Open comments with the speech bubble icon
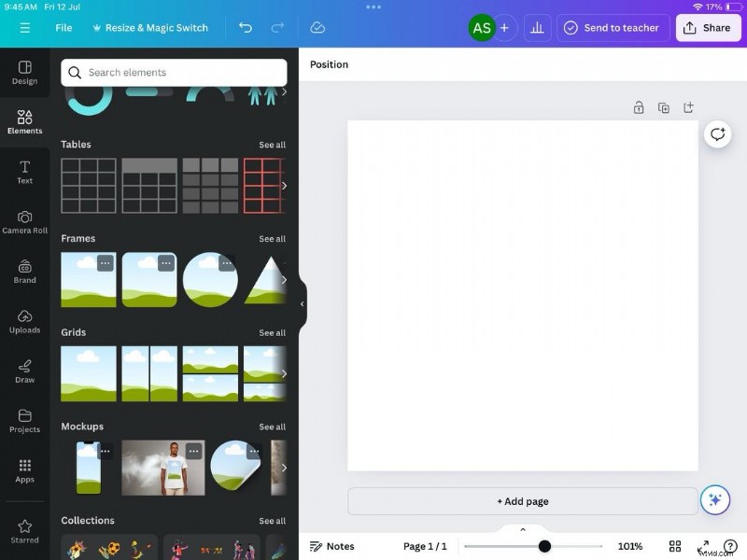 pos(717,134)
